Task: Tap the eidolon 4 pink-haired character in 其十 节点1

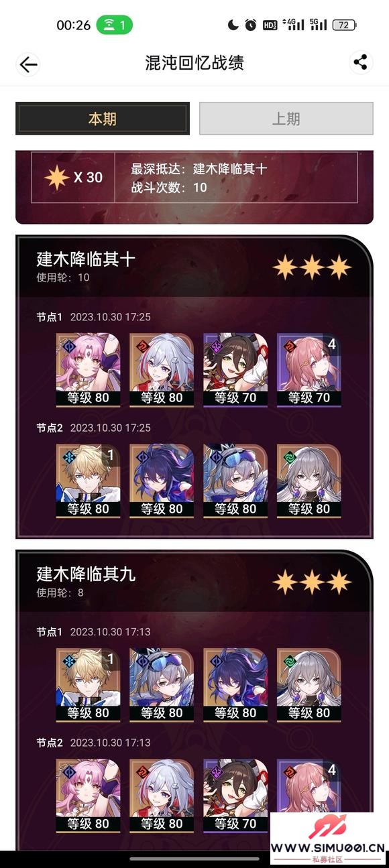Action: point(309,369)
